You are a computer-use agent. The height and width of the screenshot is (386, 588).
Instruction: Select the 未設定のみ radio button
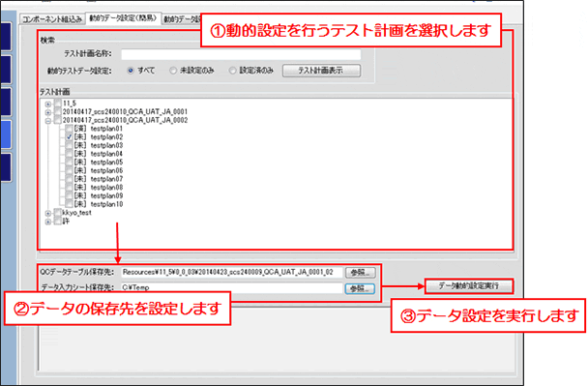pos(173,71)
